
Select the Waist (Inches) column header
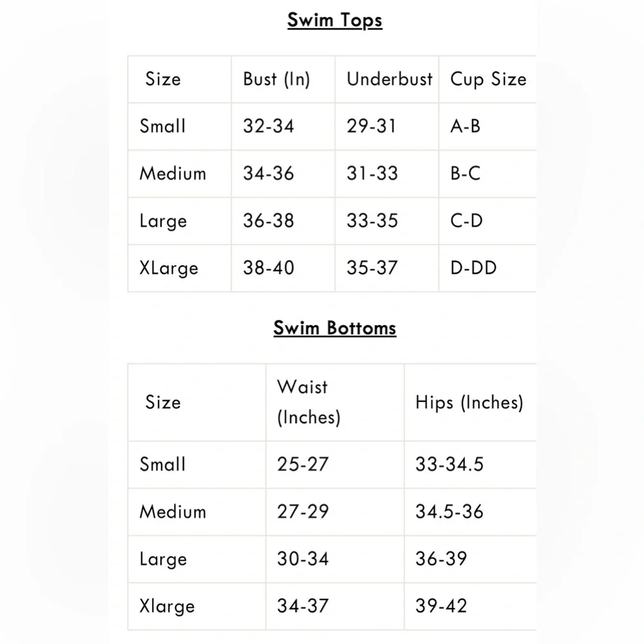coord(308,402)
